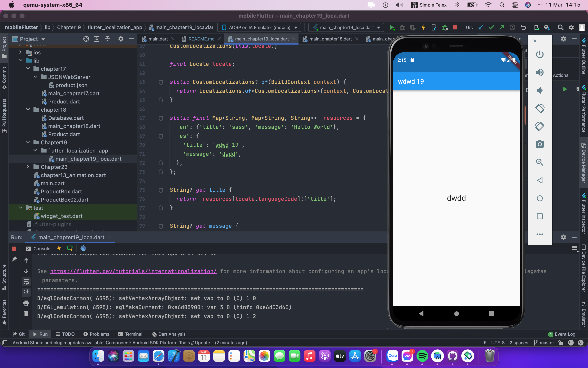The height and width of the screenshot is (368, 588).
Task: Toggle scroll to end in console
Action: point(26,292)
